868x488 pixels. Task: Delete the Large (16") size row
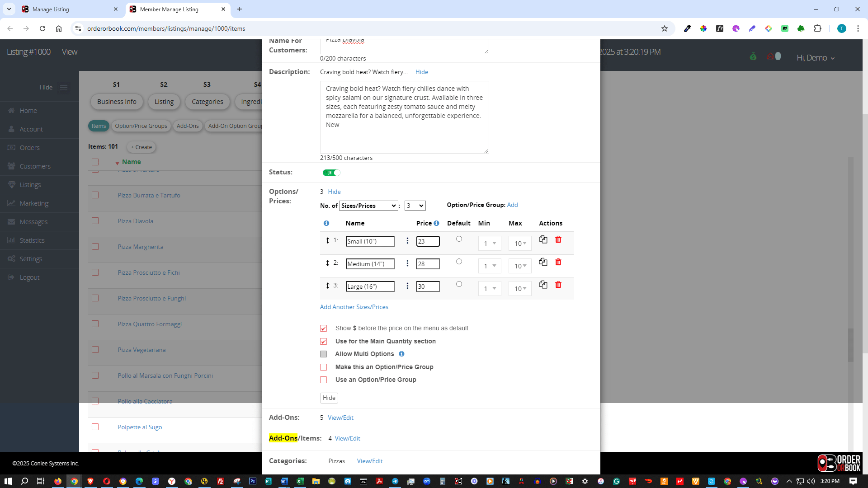(559, 285)
